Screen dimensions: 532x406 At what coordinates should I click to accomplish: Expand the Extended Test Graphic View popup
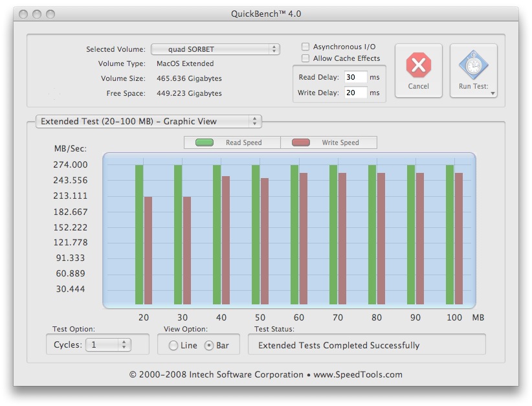point(148,121)
